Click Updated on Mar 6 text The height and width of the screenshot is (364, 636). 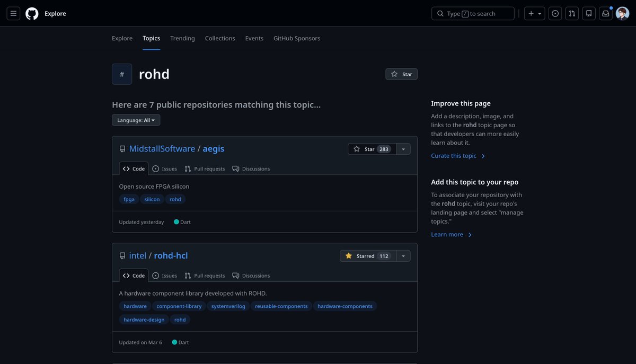(140, 342)
